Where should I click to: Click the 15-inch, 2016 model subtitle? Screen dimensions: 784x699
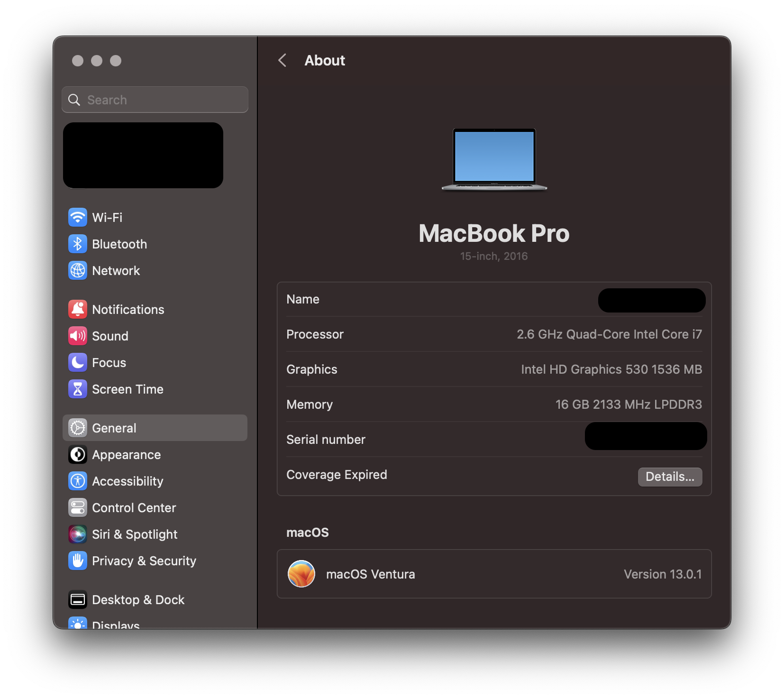[x=494, y=256]
